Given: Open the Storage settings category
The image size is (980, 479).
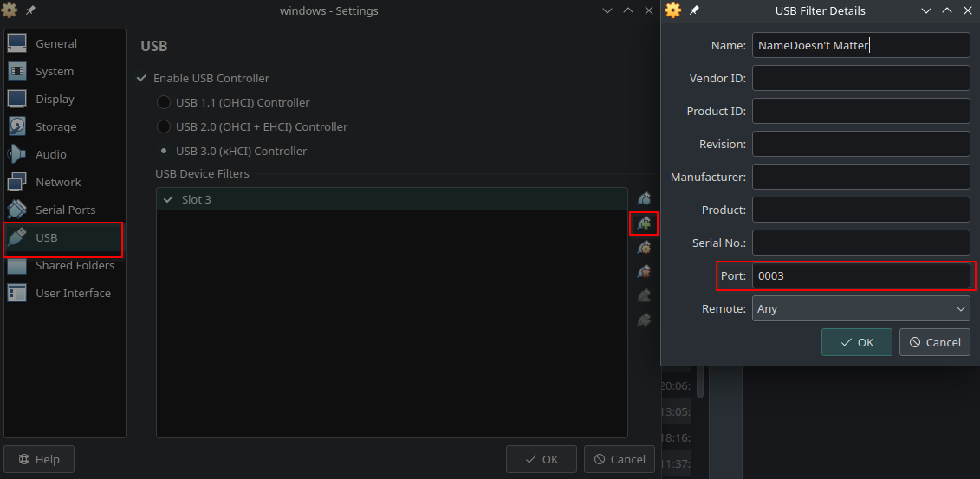Looking at the screenshot, I should coord(64,126).
